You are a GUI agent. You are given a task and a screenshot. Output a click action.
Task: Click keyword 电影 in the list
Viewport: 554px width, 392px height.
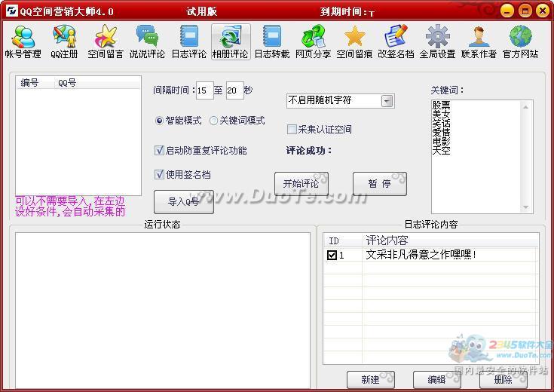(441, 142)
